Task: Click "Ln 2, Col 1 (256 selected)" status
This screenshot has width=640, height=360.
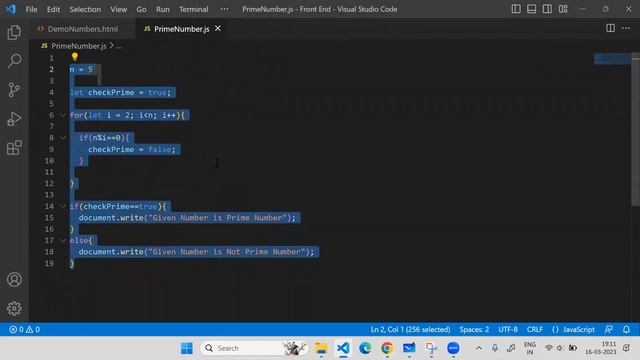Action: click(x=410, y=329)
